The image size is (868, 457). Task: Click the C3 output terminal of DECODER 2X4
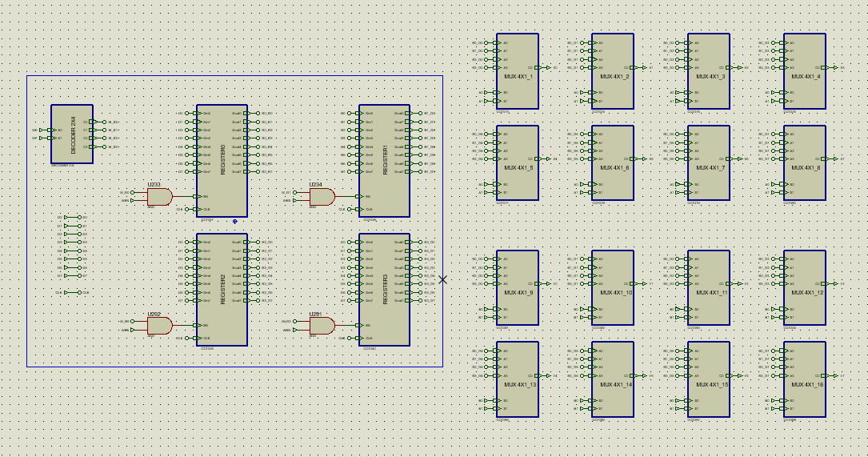coord(103,146)
